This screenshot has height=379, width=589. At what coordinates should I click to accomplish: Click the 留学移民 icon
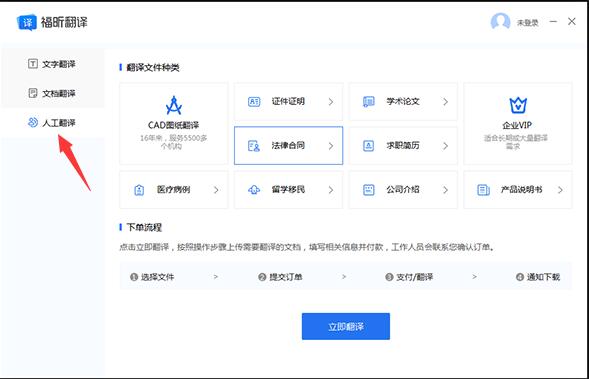click(x=254, y=190)
